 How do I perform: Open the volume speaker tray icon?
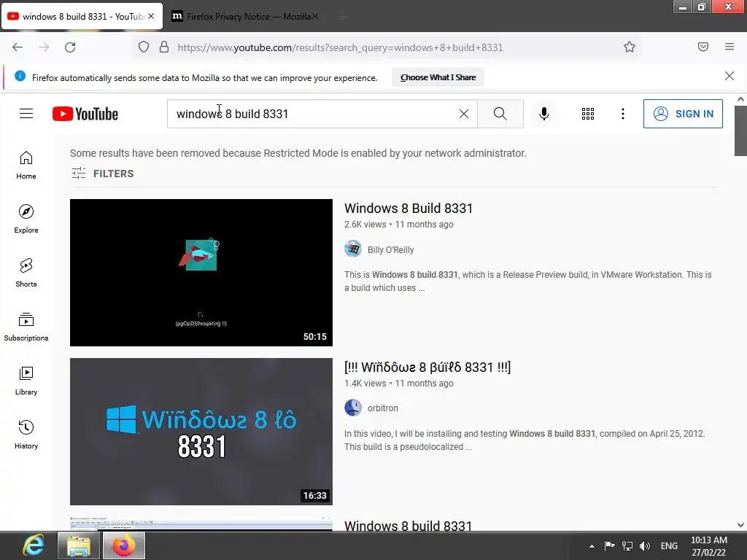[645, 545]
